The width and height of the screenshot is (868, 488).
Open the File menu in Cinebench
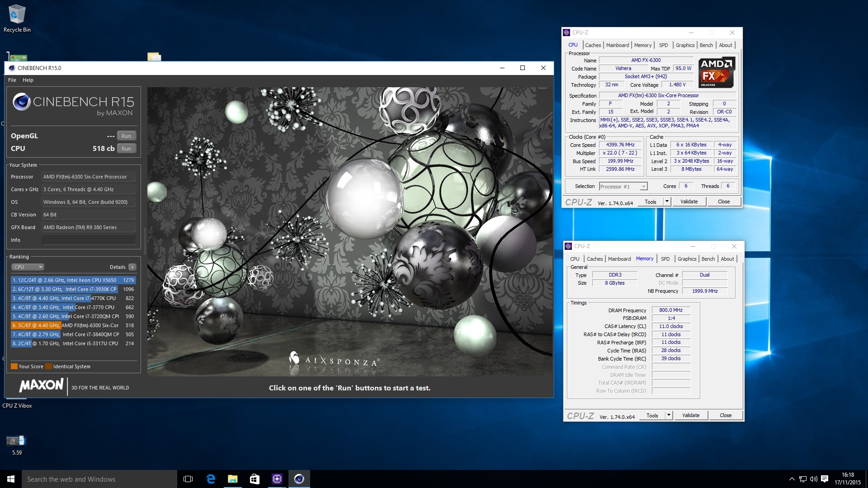[12, 80]
